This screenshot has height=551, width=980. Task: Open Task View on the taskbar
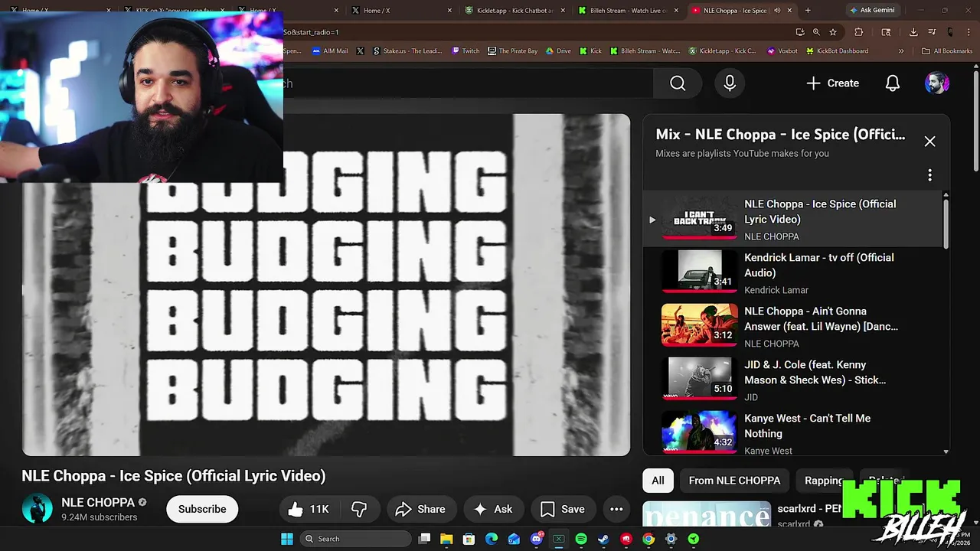[425, 539]
